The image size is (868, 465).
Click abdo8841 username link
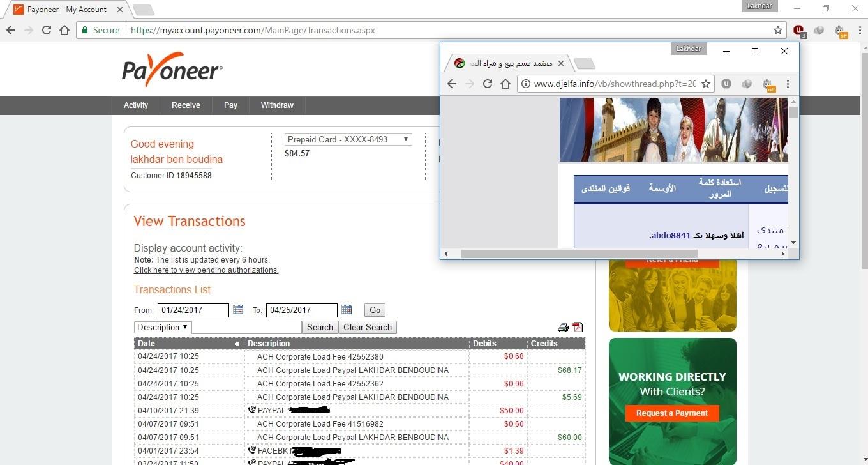click(x=671, y=235)
